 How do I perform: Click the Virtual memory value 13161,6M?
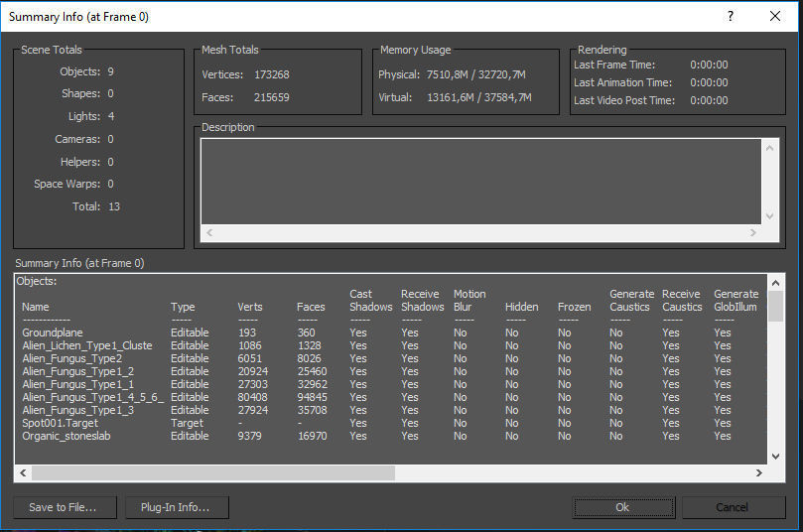coord(451,97)
